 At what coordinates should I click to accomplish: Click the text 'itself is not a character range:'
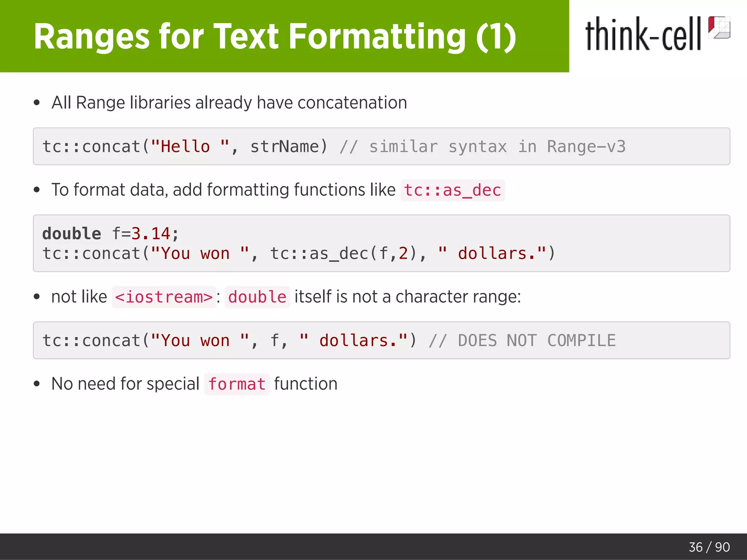408,297
